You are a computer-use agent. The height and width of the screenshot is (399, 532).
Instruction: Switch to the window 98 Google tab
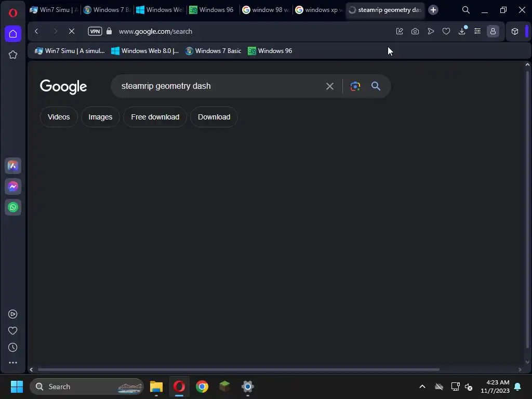click(266, 10)
